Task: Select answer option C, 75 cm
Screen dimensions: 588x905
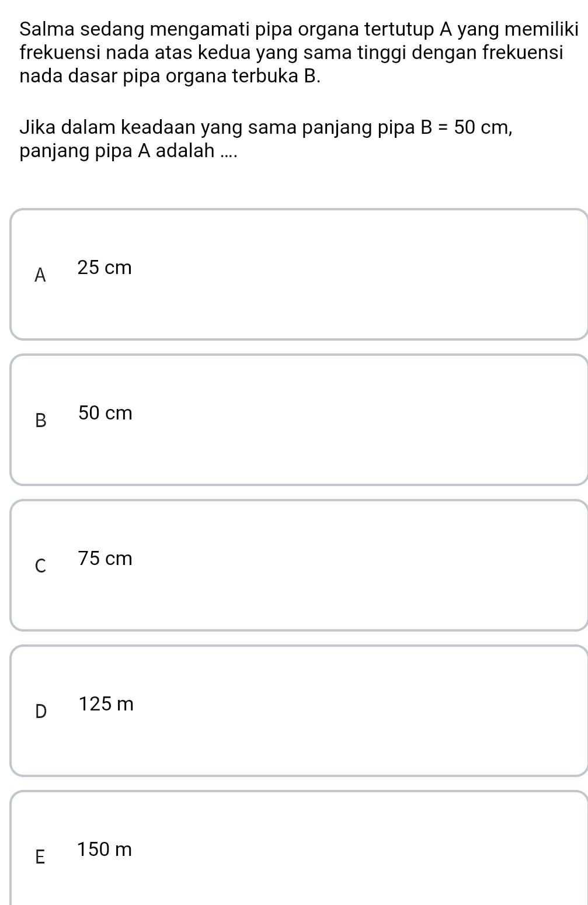Action: pos(299,565)
